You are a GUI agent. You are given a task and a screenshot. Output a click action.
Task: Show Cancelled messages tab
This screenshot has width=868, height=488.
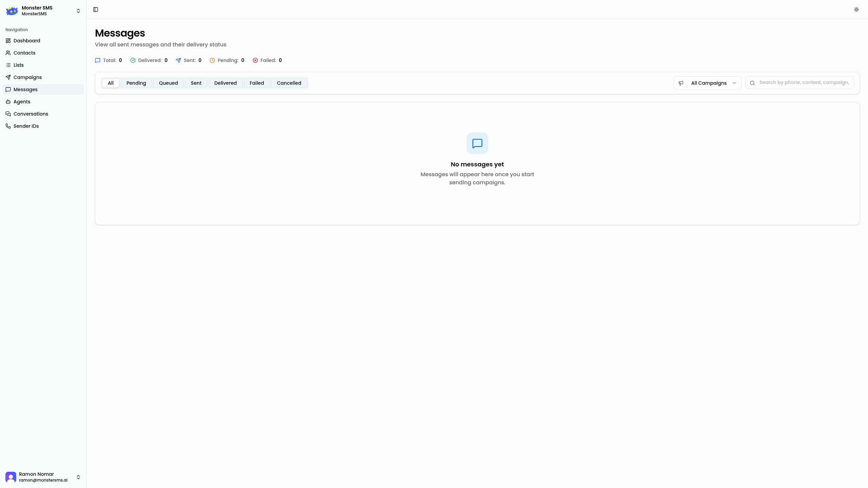pos(289,83)
